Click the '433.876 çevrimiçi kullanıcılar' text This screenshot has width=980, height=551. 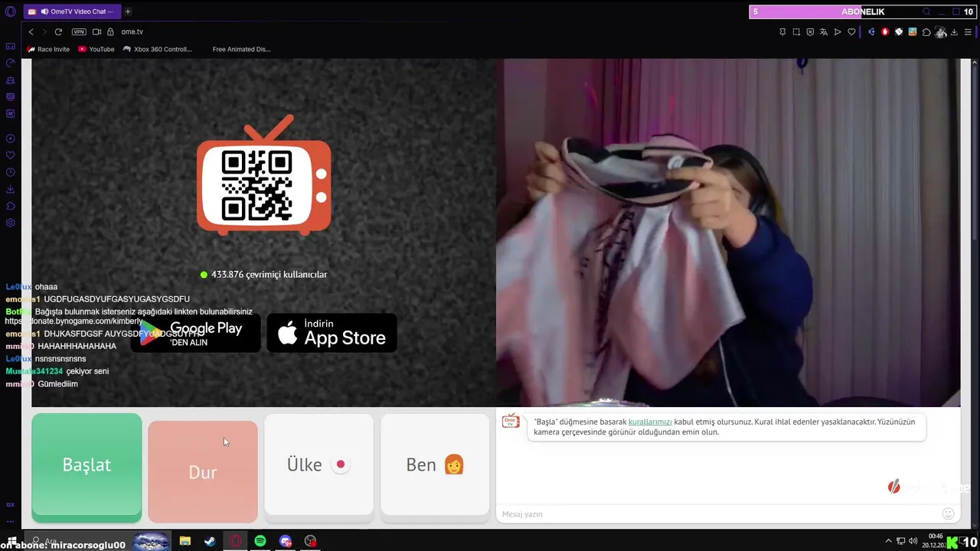tap(269, 274)
